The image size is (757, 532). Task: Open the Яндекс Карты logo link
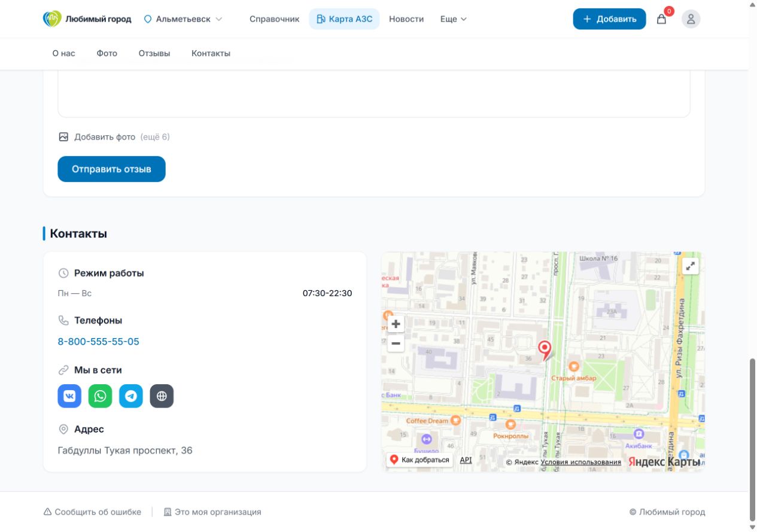pyautogui.click(x=664, y=461)
